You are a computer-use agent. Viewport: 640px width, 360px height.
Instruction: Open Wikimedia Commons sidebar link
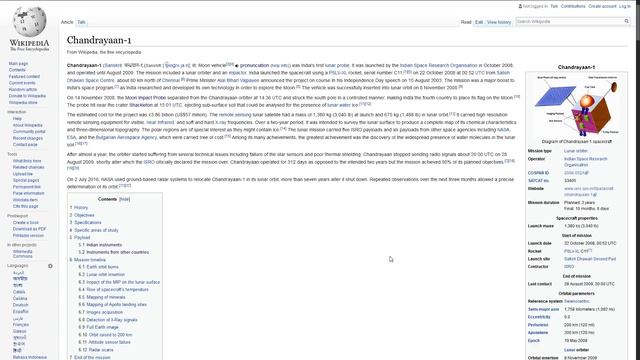[x=22, y=254]
